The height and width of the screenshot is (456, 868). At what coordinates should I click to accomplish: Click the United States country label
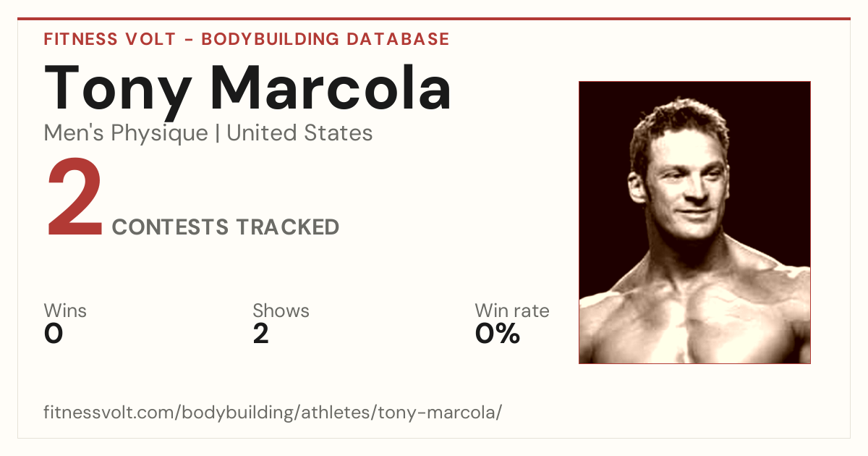tap(299, 133)
